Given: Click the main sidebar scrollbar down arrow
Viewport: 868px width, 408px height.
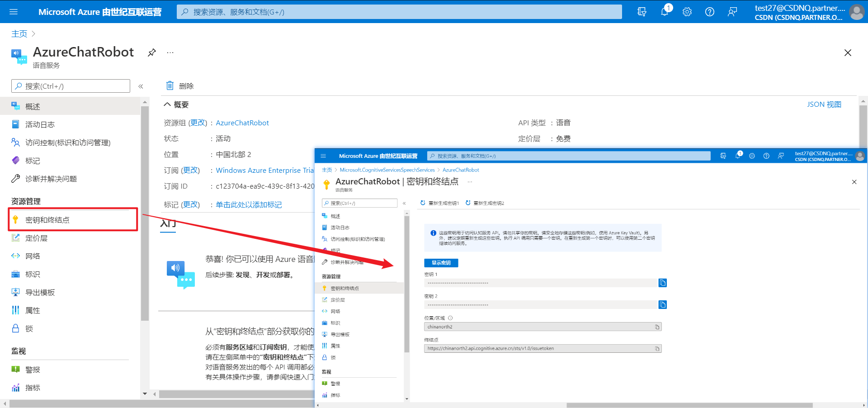Looking at the screenshot, I should click(145, 394).
